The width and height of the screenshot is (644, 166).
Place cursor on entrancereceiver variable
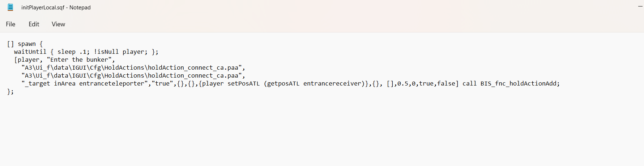point(332,84)
